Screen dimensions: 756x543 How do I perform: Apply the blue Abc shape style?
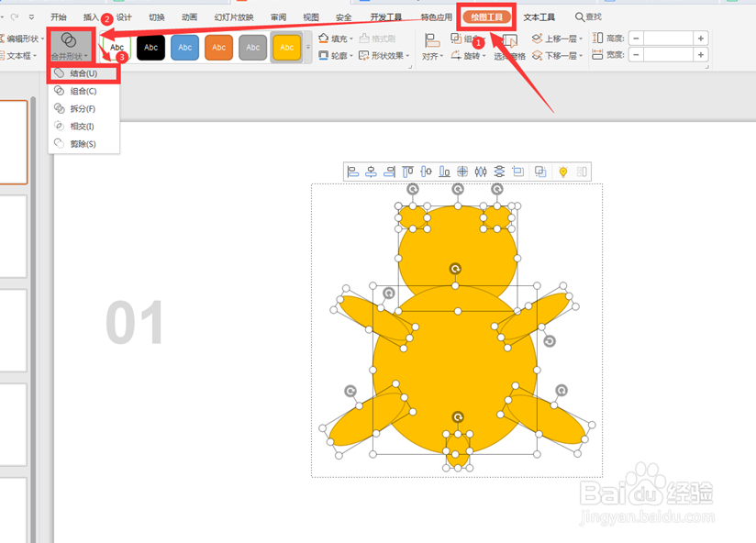pos(185,47)
